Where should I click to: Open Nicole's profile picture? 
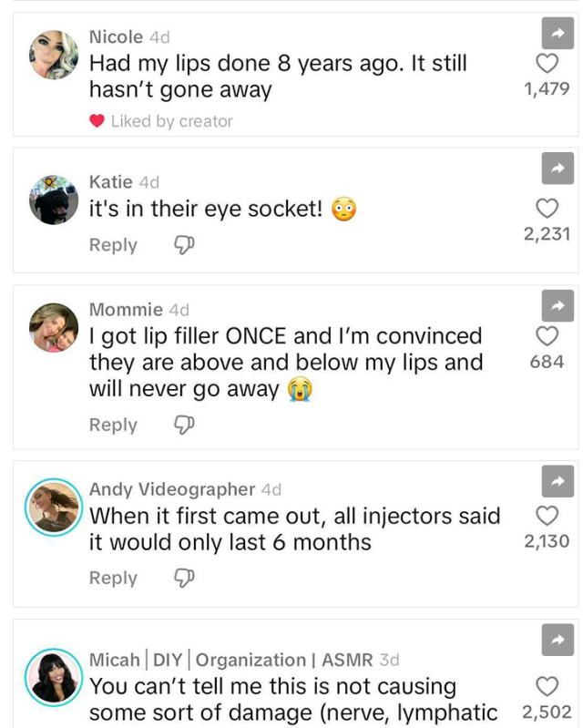(x=54, y=56)
